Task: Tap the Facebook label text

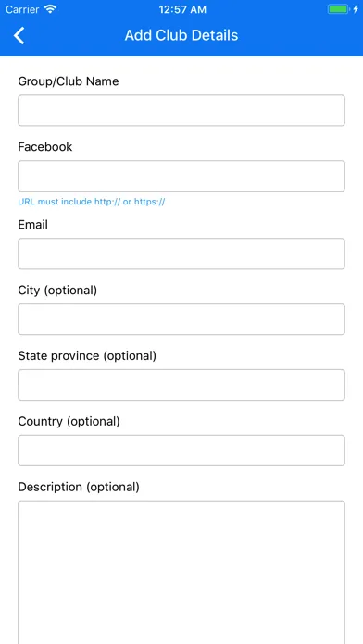Action: pos(45,146)
